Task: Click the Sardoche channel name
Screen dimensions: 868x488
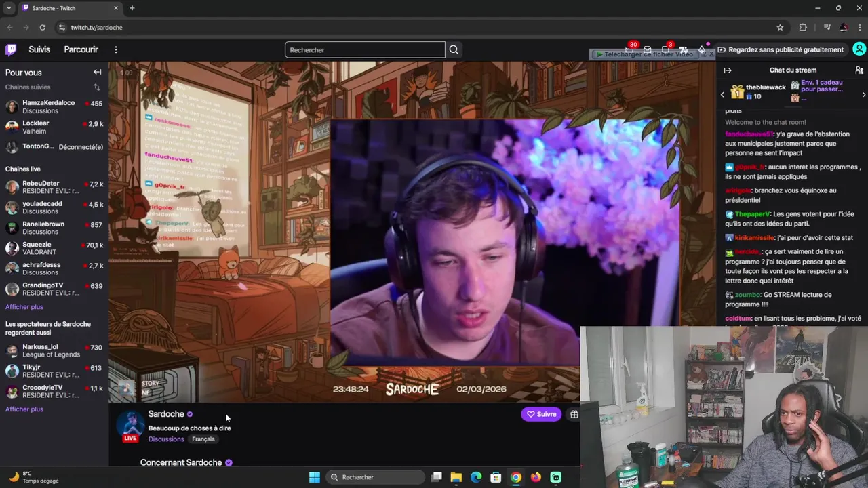Action: (166, 414)
